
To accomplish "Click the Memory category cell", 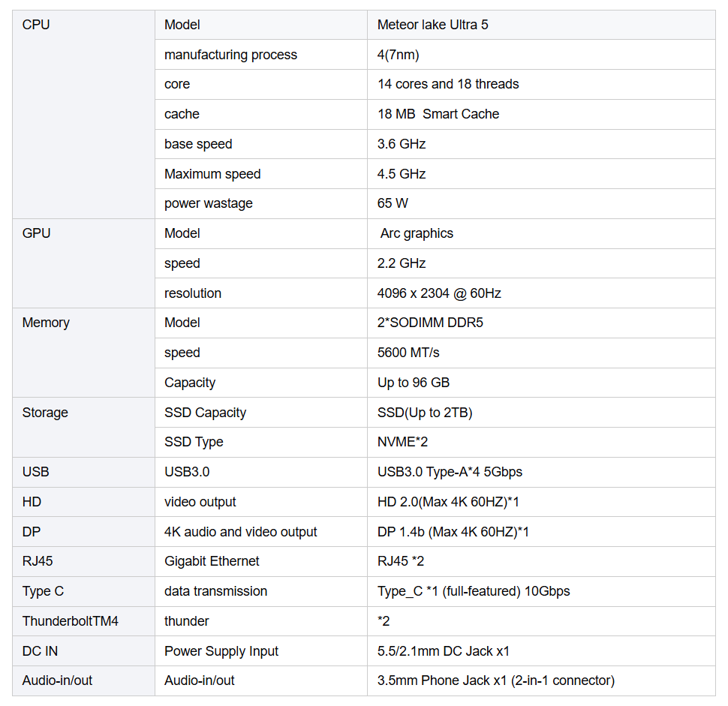I will coord(46,323).
